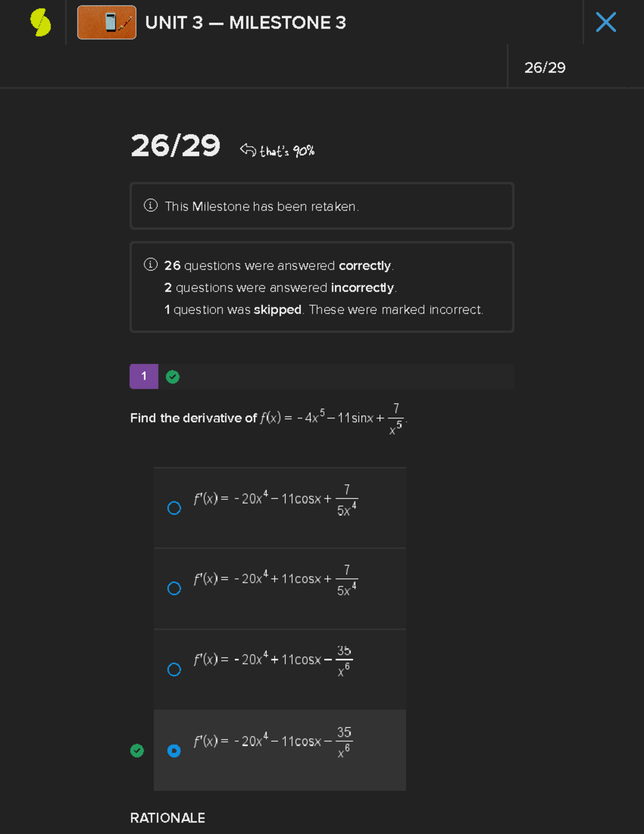Click the retake arrow next to the score
The image size is (644, 834).
pyautogui.click(x=248, y=149)
